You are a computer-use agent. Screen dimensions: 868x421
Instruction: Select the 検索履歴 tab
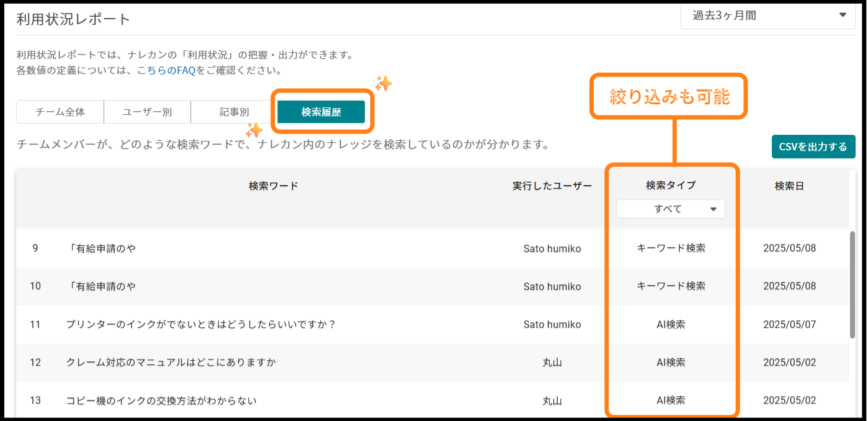pos(321,112)
